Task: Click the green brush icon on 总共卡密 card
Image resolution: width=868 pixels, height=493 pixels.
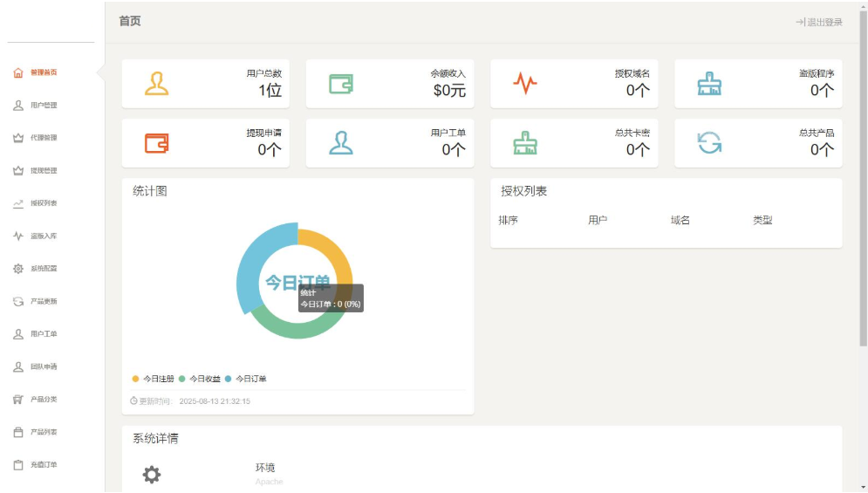Action: (525, 142)
